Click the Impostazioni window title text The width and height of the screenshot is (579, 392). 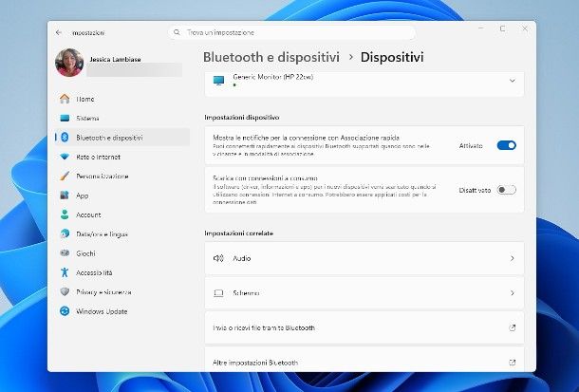(x=88, y=33)
